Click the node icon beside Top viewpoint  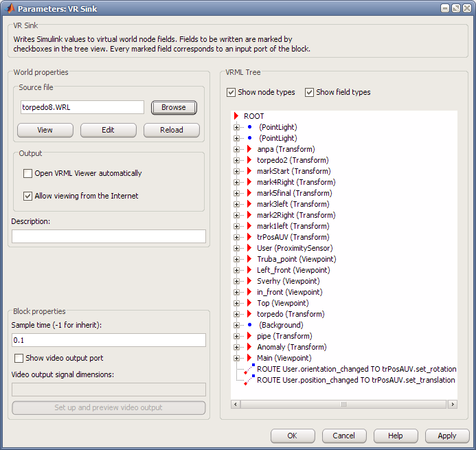click(249, 303)
